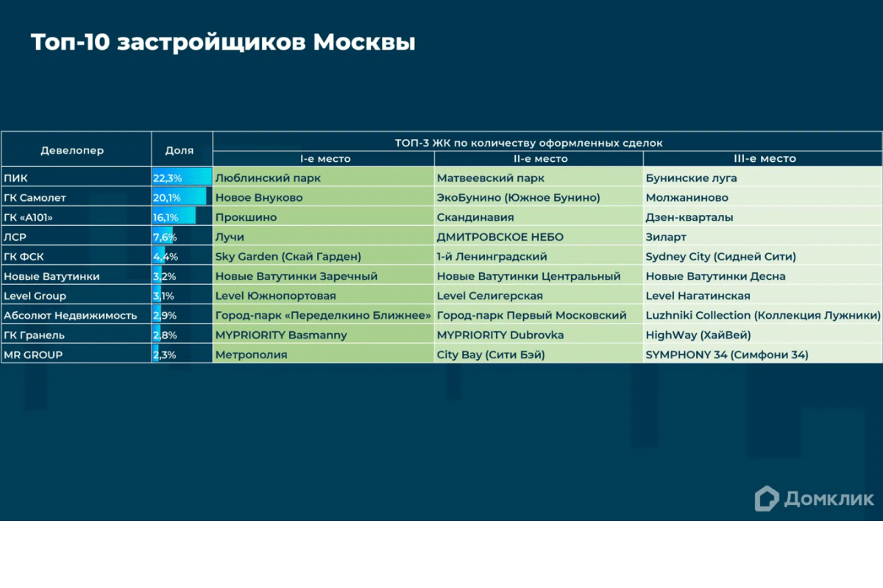This screenshot has height=588, width=883.
Task: Click the ПИК 22,3% share bar
Action: tap(181, 178)
